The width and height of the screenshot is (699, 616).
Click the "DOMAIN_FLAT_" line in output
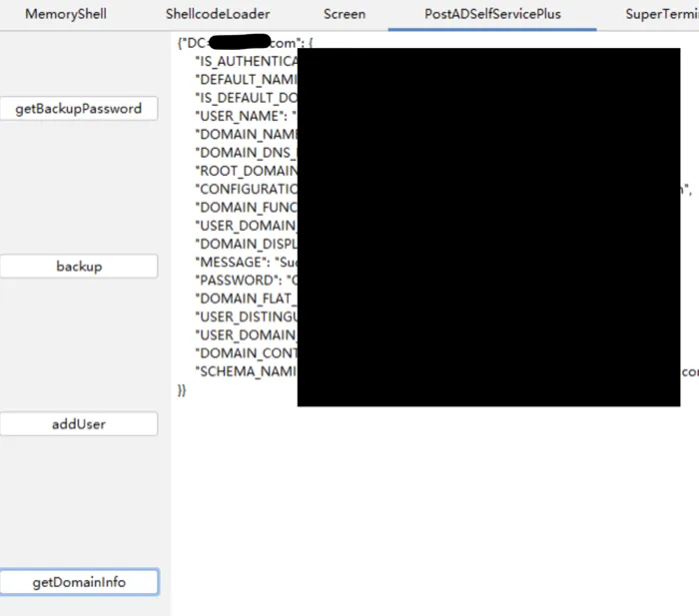[247, 299]
